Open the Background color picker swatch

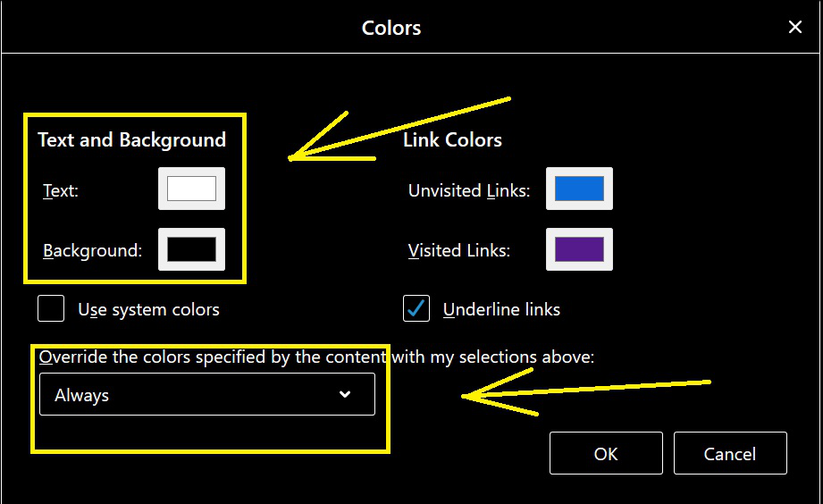click(191, 249)
